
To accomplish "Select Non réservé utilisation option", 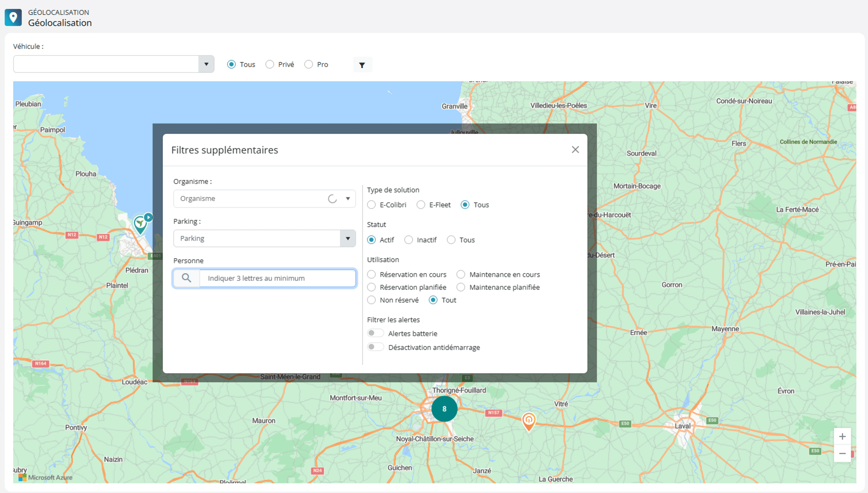I will [x=371, y=300].
